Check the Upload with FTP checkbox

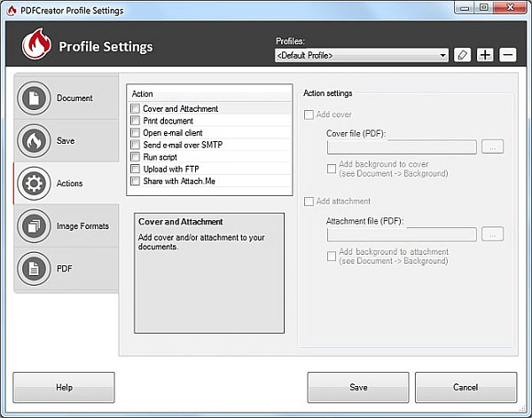click(x=135, y=169)
